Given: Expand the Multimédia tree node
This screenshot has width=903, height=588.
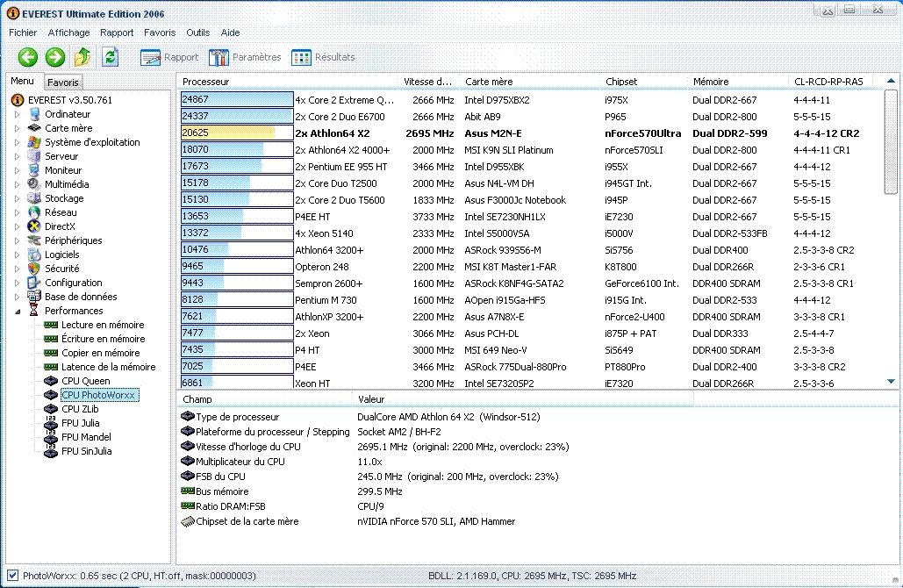Looking at the screenshot, I should (18, 185).
